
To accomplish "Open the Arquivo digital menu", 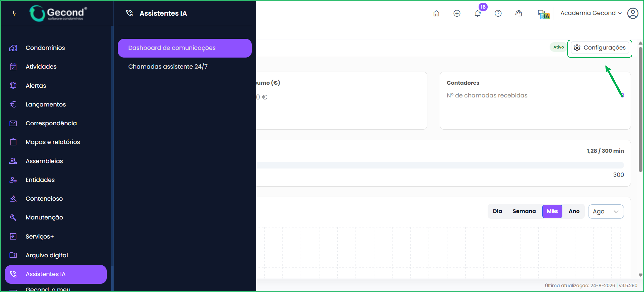I will click(x=56, y=255).
